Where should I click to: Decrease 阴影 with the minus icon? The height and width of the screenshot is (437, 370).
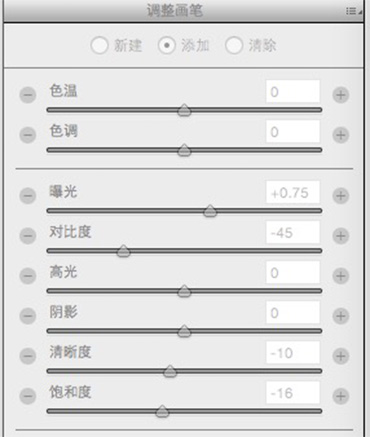pyautogui.click(x=28, y=316)
